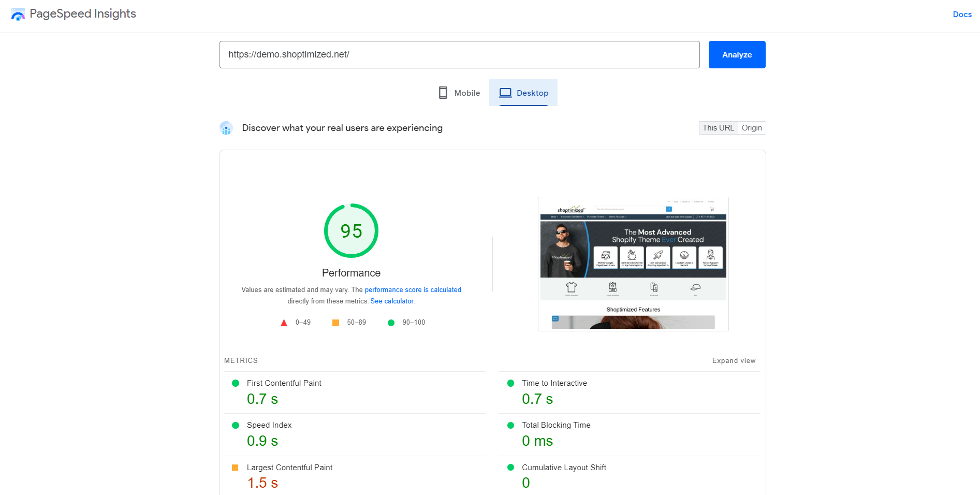Click green dot beside Total Blocking Time
The image size is (980, 495).
point(510,425)
